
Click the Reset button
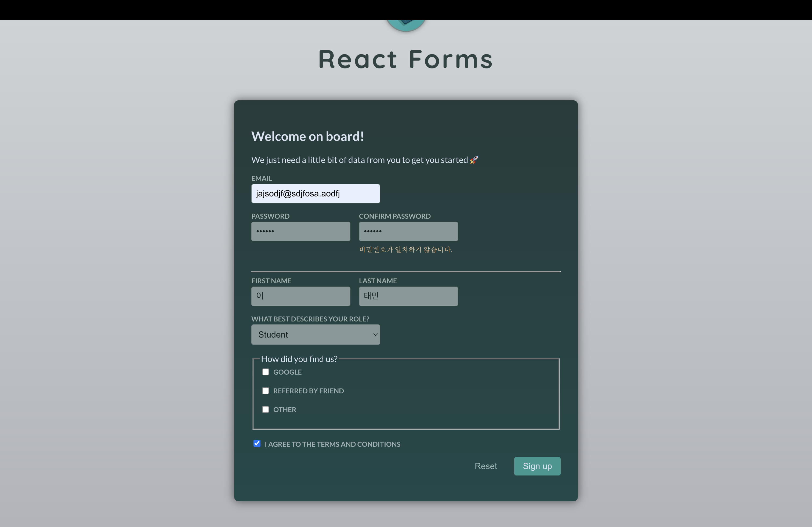point(485,466)
